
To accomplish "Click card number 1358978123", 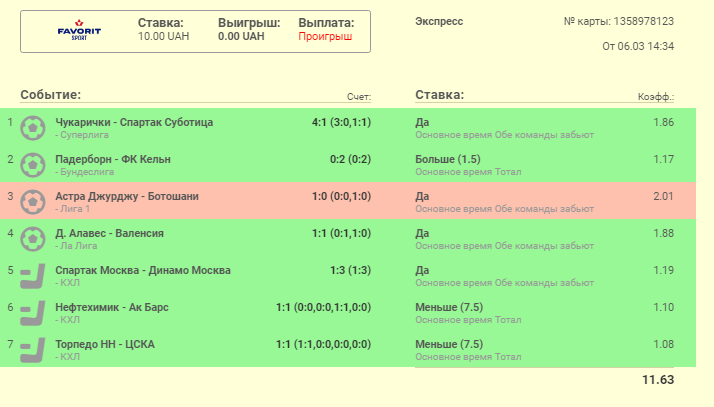I will pos(643,21).
